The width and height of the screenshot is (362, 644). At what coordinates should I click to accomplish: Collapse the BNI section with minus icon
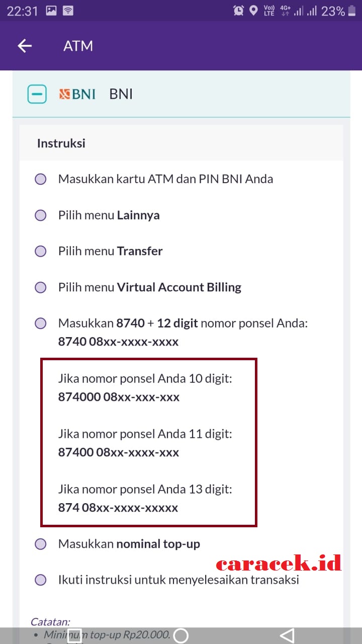coord(37,94)
